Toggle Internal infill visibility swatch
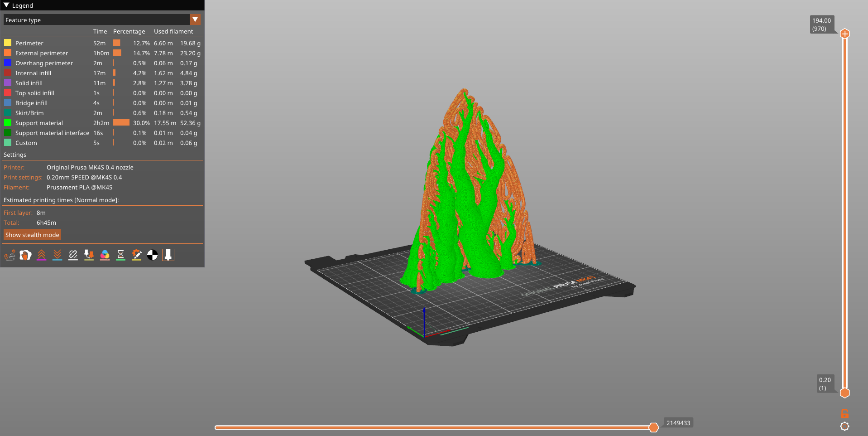Viewport: 868px width, 436px height. 8,73
